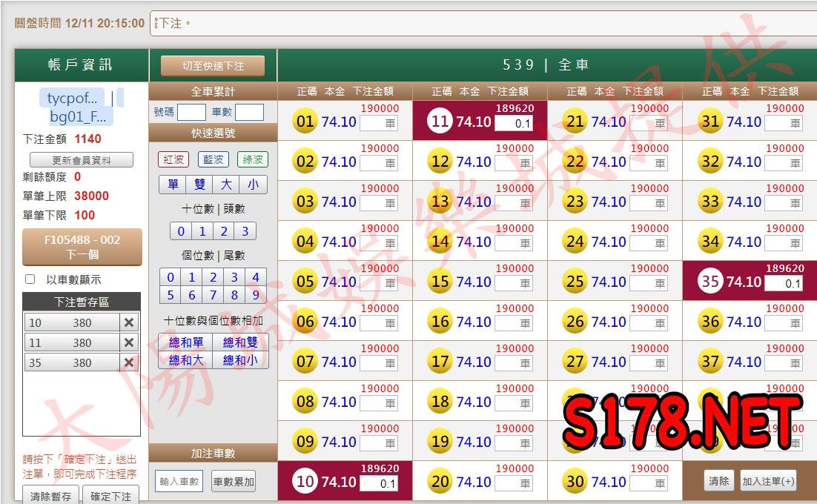Select number ball 37

pyautogui.click(x=710, y=362)
